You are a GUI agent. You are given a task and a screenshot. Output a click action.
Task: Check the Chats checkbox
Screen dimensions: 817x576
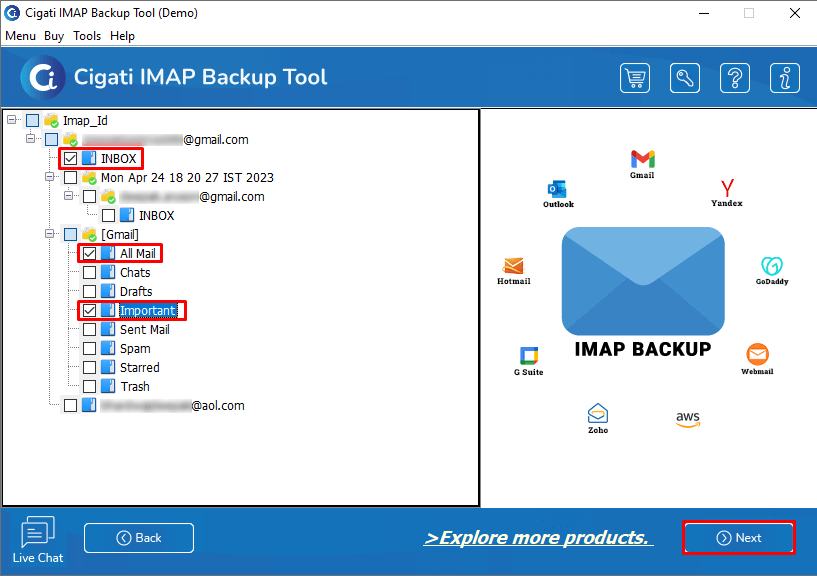click(x=90, y=273)
